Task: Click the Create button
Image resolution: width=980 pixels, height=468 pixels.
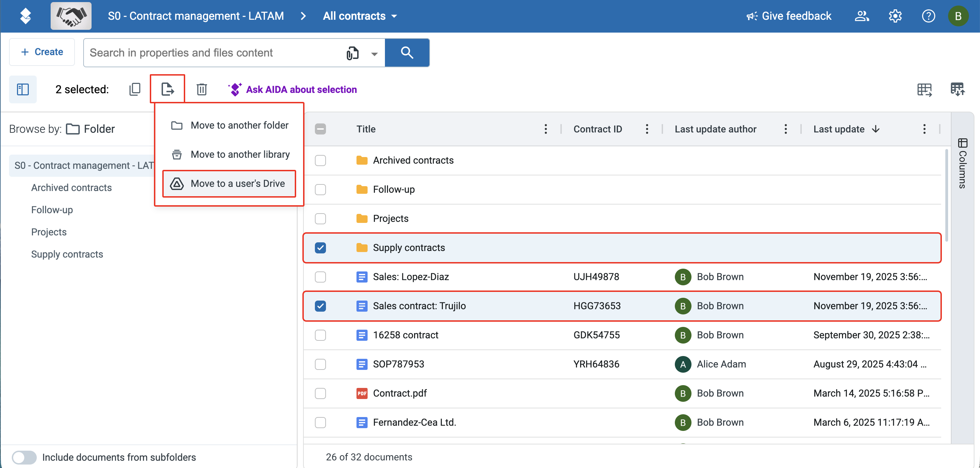Action: (42, 52)
